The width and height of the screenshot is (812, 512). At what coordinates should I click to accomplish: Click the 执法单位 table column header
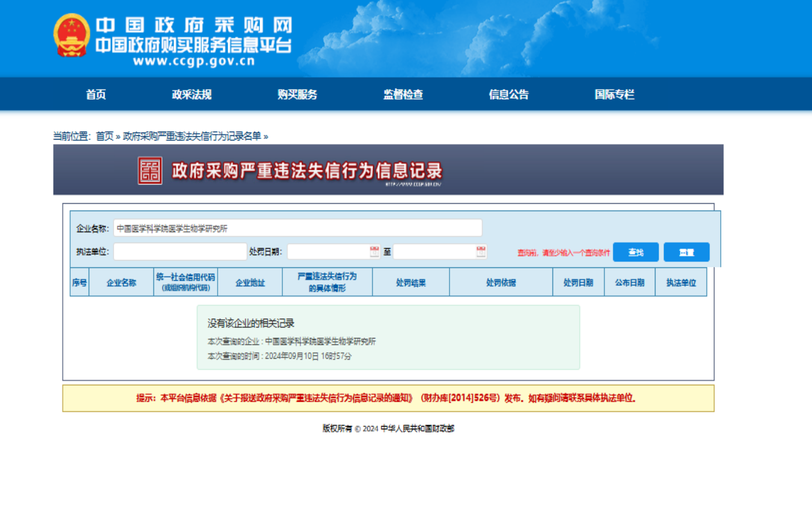tap(681, 282)
